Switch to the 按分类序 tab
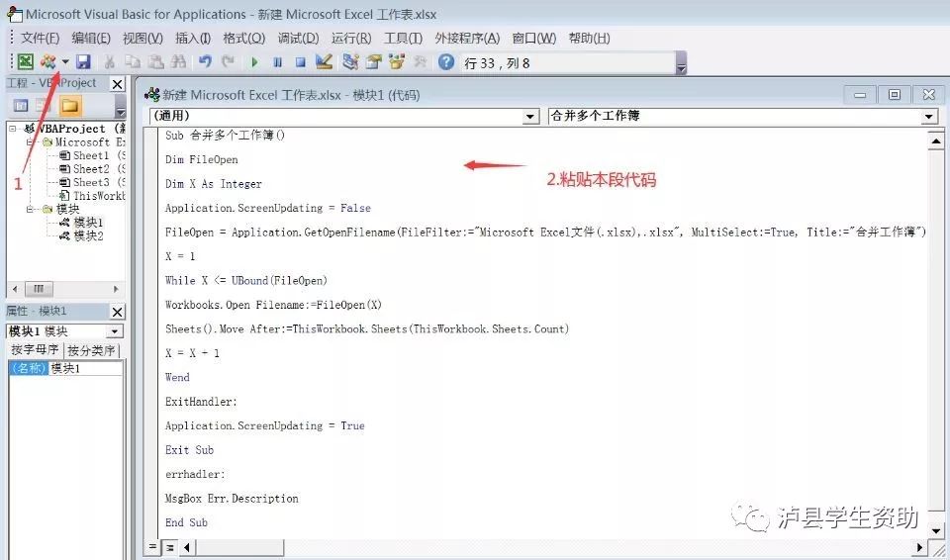This screenshot has width=950, height=560. [x=91, y=350]
